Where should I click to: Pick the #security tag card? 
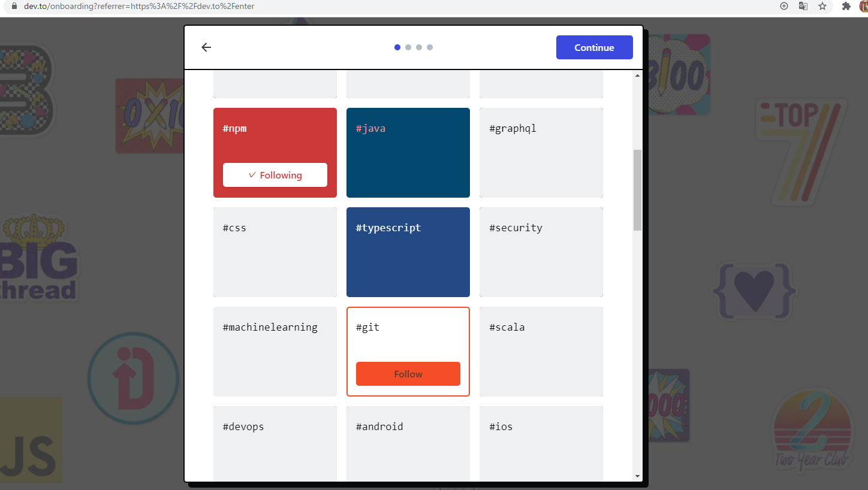(x=541, y=252)
